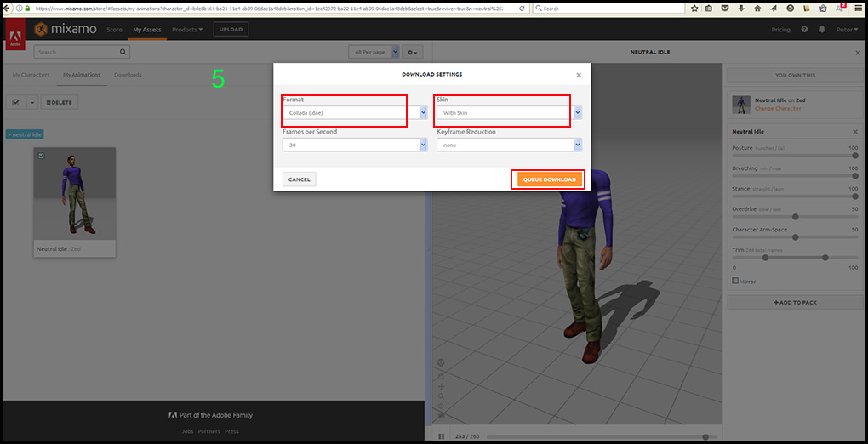The height and width of the screenshot is (444, 868).
Task: Click the reset view icon in viewer
Action: pos(441,406)
